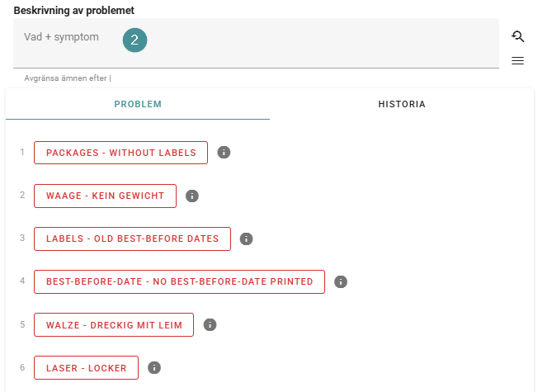The image size is (538, 392).
Task: Switch to the Historia tab
Action: [x=402, y=105]
